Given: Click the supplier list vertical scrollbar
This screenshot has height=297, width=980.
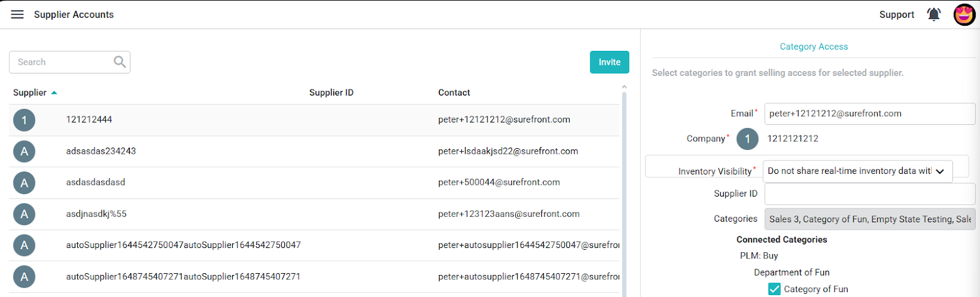Looking at the screenshot, I should pyautogui.click(x=624, y=190).
